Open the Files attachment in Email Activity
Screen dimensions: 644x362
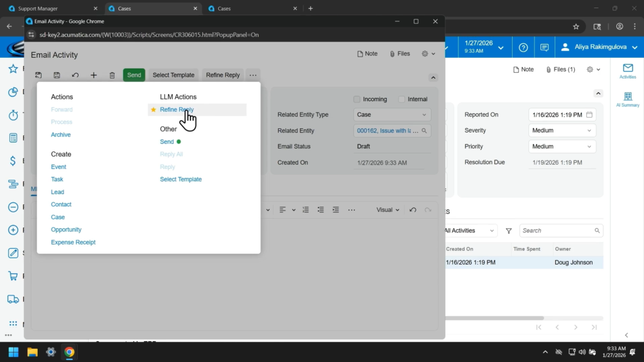400,54
